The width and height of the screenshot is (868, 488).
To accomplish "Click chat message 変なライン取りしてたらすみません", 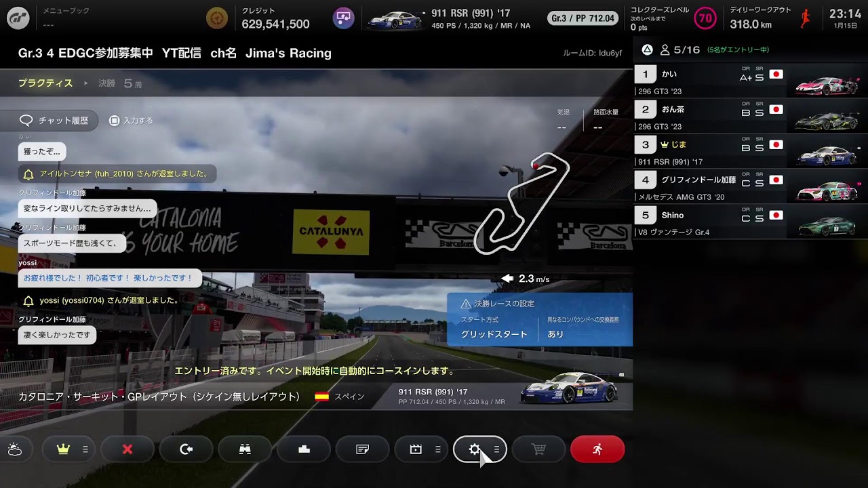I will (x=87, y=208).
